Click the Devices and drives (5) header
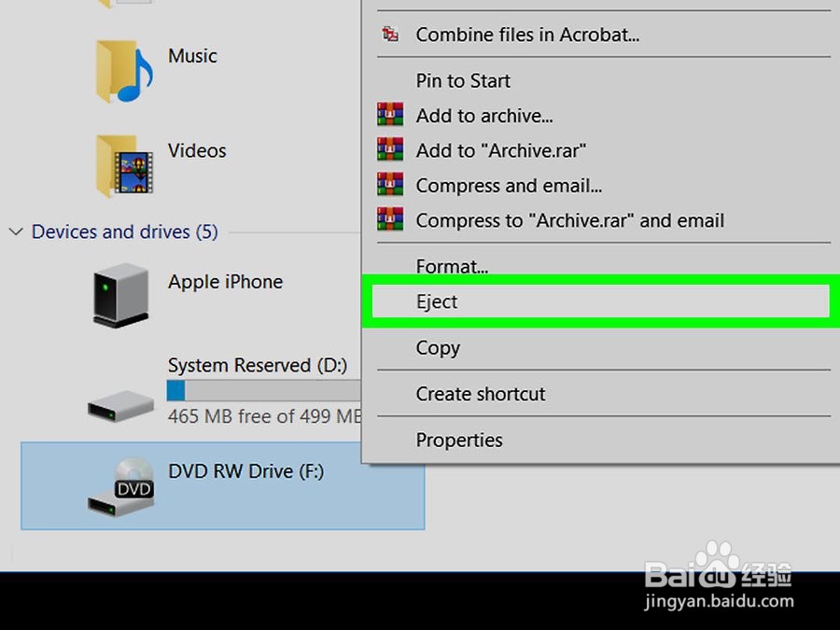Viewport: 840px width, 630px height. click(x=125, y=231)
